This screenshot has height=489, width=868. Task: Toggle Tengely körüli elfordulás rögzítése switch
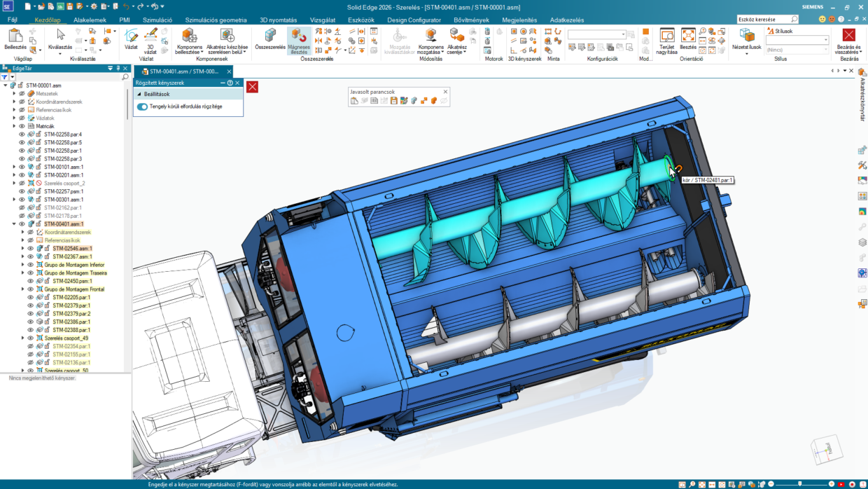click(x=143, y=106)
